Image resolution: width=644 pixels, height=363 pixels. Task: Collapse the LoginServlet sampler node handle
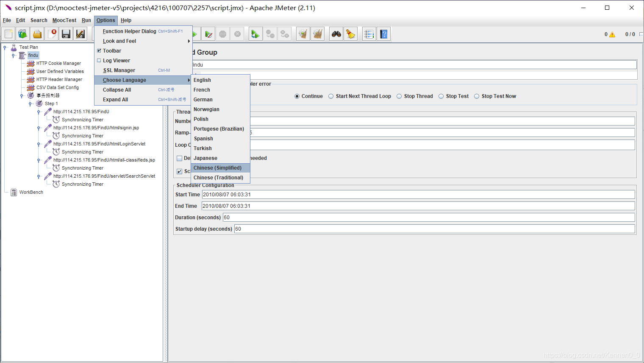coord(39,144)
